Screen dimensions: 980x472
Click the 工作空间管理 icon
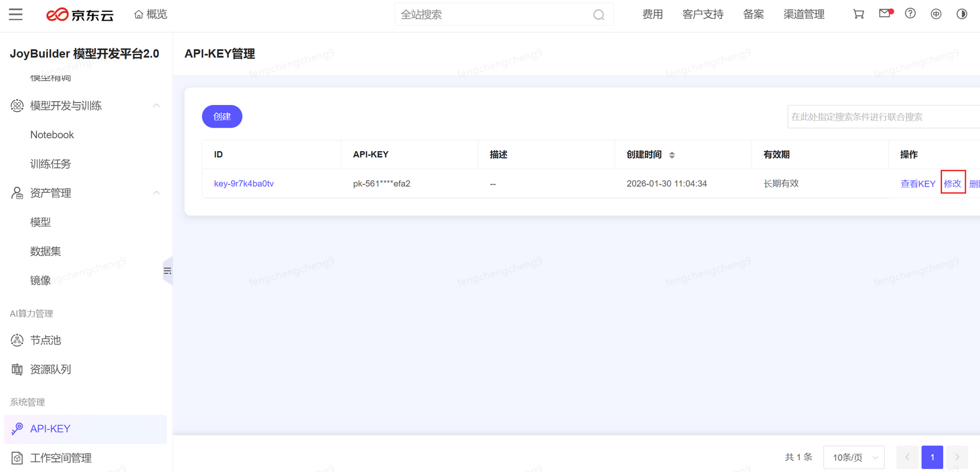pos(17,458)
